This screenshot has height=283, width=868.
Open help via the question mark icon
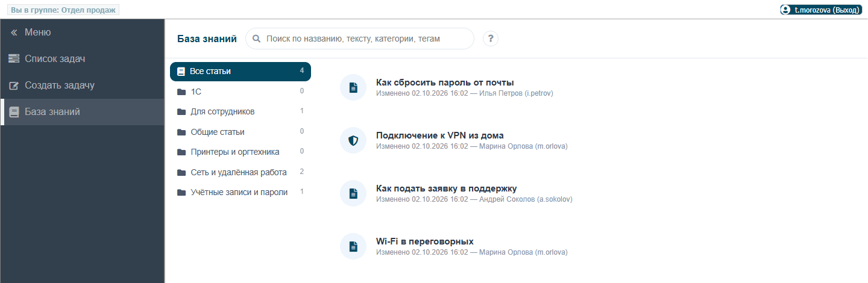click(x=491, y=39)
